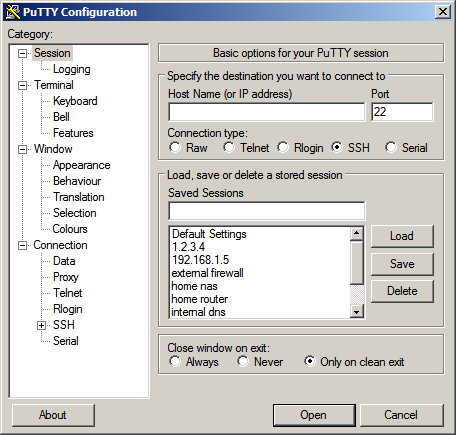Screen dimensions: 456x435
Task: Collapse the Terminal tree node
Action: tap(22, 85)
